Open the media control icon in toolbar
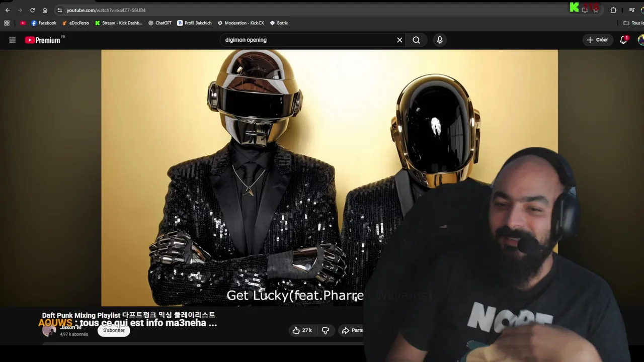This screenshot has height=362, width=644. (x=632, y=10)
